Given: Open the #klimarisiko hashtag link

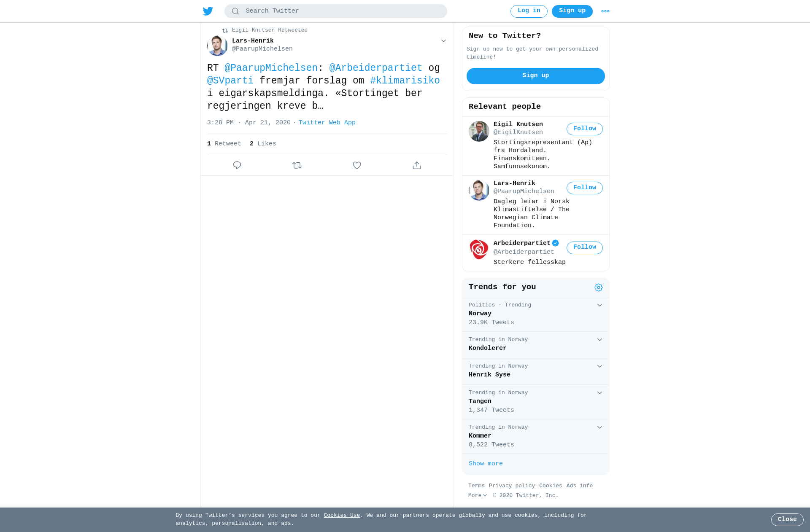Looking at the screenshot, I should click(405, 81).
